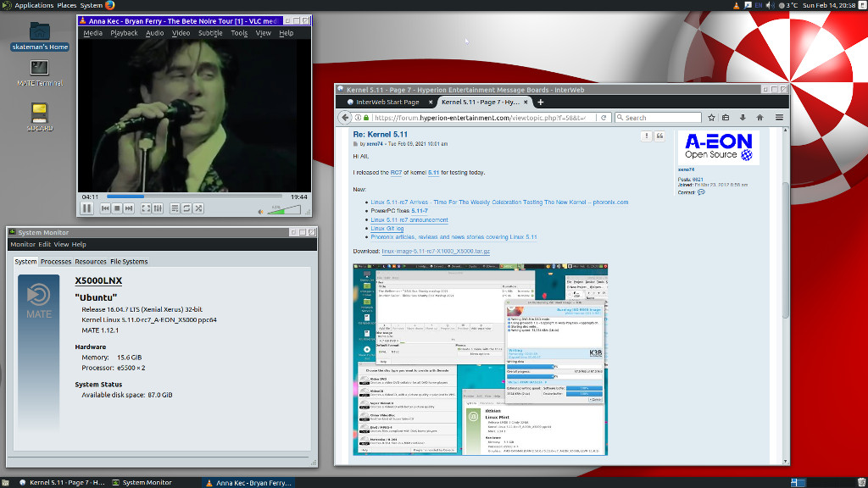Toggle the VLC playlist view
This screenshot has width=868, height=488.
click(x=175, y=208)
